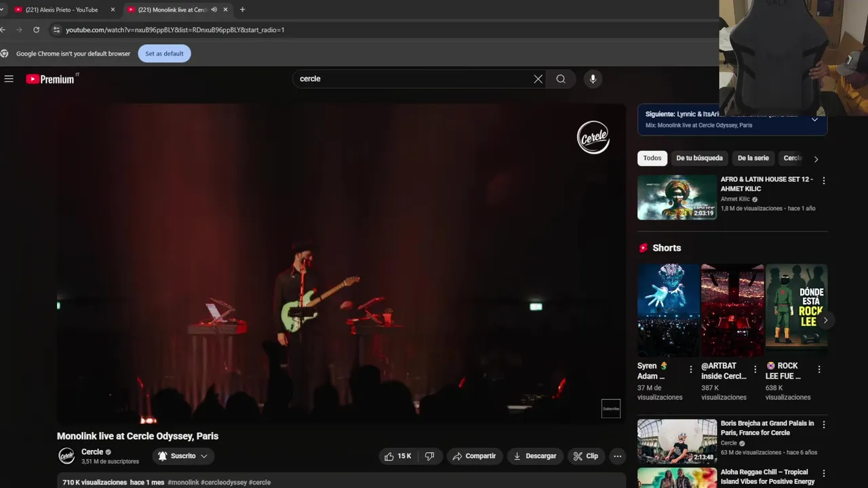This screenshot has height=488, width=868.
Task: Click the Chrome address bar URL
Action: click(175, 30)
